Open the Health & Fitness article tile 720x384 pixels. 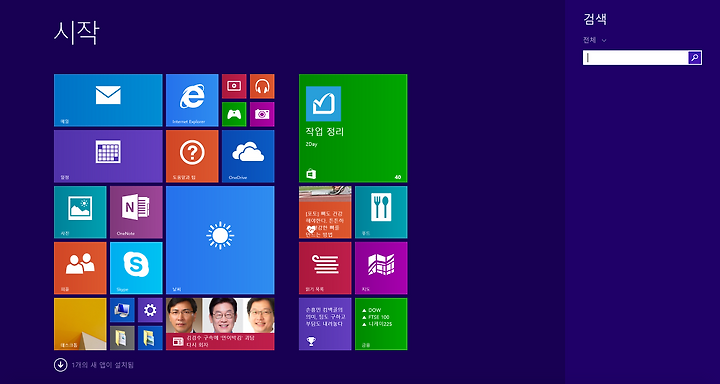coord(325,212)
